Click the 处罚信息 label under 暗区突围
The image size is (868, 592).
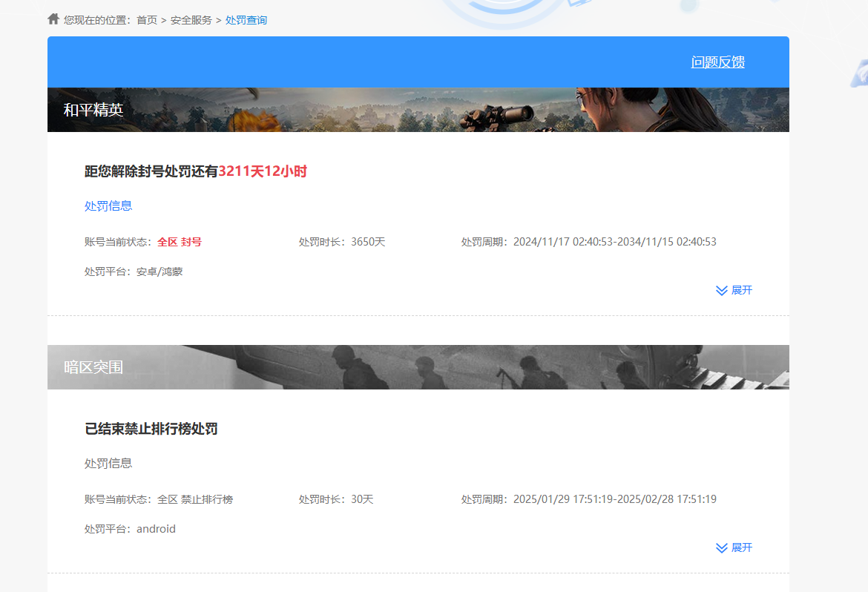pyautogui.click(x=108, y=463)
